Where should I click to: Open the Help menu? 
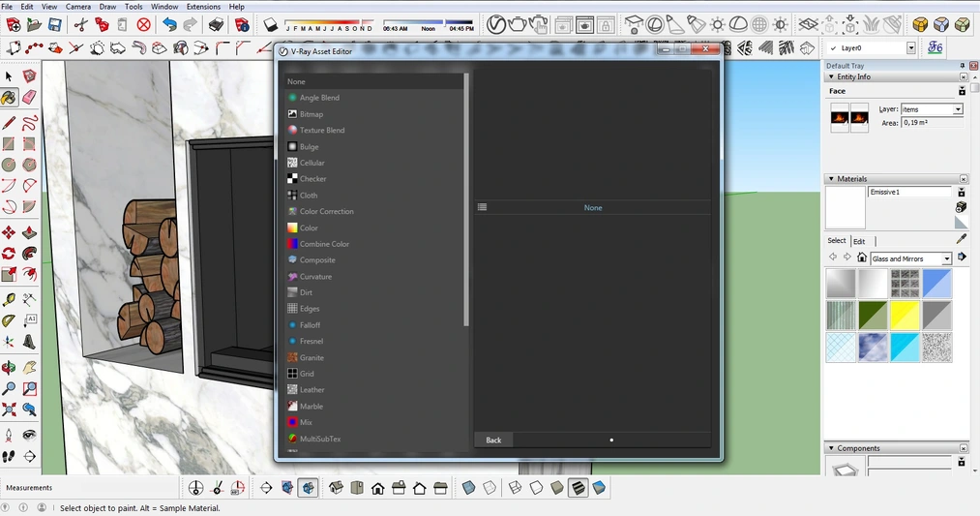pyautogui.click(x=236, y=6)
